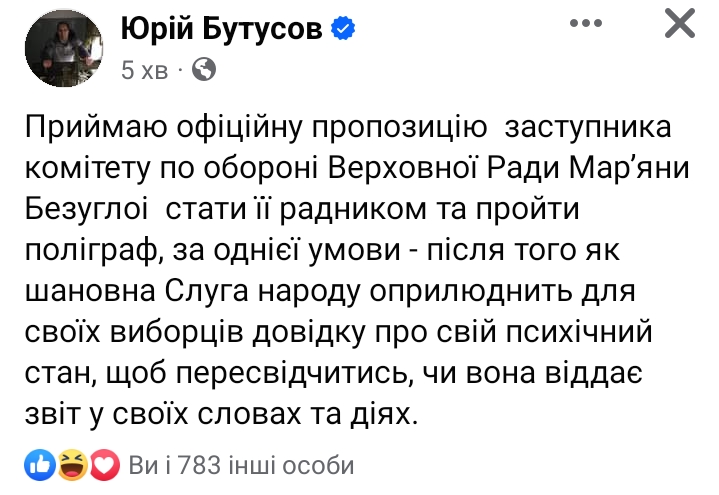The width and height of the screenshot is (719, 495).
Task: Click the red heart Love reaction
Action: pyautogui.click(x=104, y=464)
